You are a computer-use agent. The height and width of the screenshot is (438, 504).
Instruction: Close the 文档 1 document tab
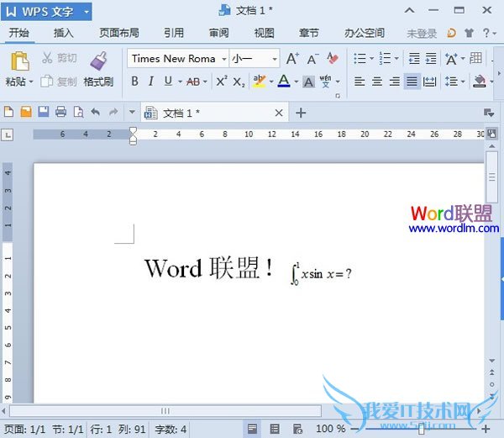tap(279, 113)
